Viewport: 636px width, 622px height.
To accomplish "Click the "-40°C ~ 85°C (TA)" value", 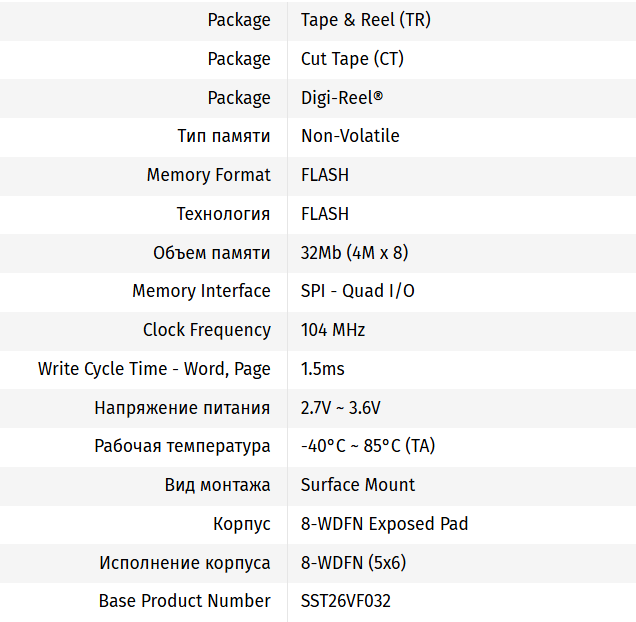I will coord(367,446).
